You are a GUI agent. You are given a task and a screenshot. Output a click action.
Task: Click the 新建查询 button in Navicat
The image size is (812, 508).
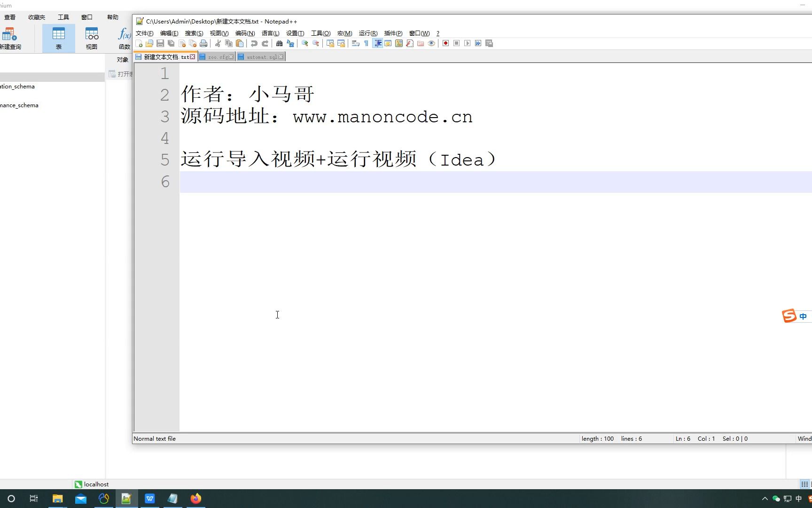[10, 38]
